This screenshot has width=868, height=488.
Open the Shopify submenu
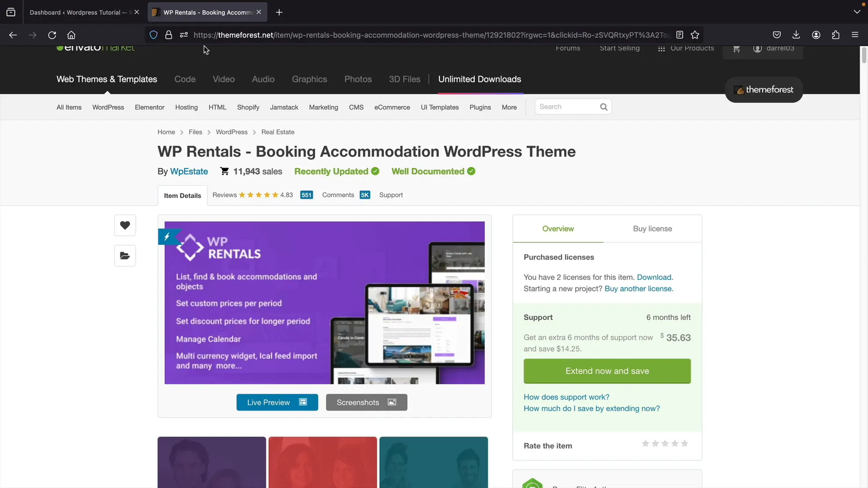tap(248, 107)
